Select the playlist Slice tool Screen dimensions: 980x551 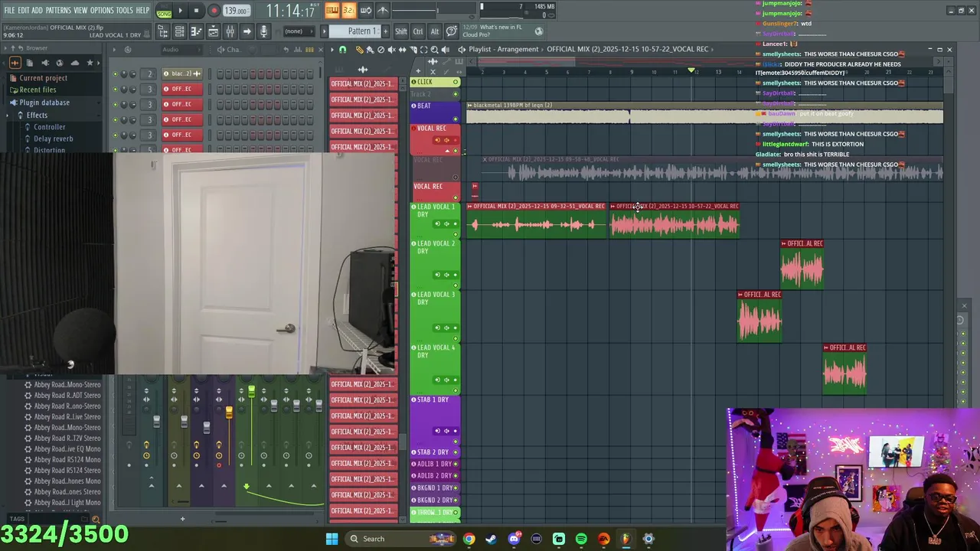pyautogui.click(x=413, y=50)
